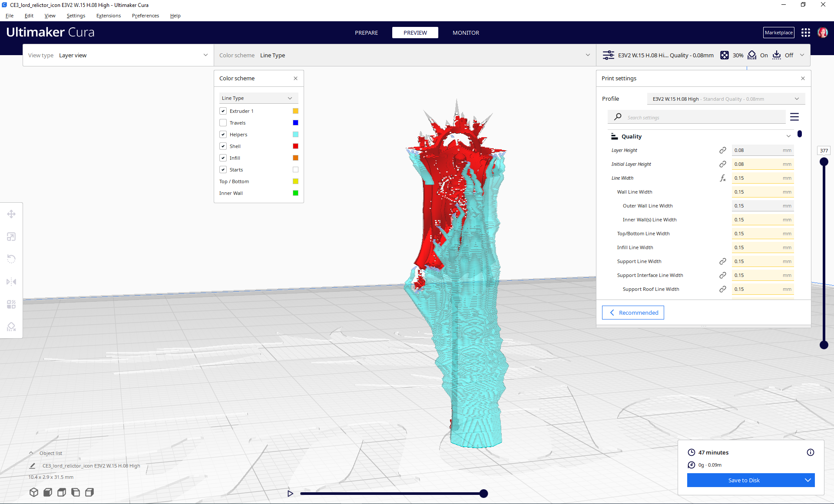Select the Mirror tool
This screenshot has width=834, height=504.
[11, 281]
